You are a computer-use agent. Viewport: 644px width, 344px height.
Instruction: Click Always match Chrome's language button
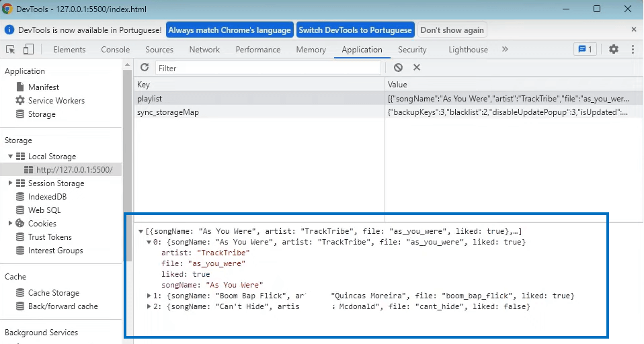(x=229, y=30)
